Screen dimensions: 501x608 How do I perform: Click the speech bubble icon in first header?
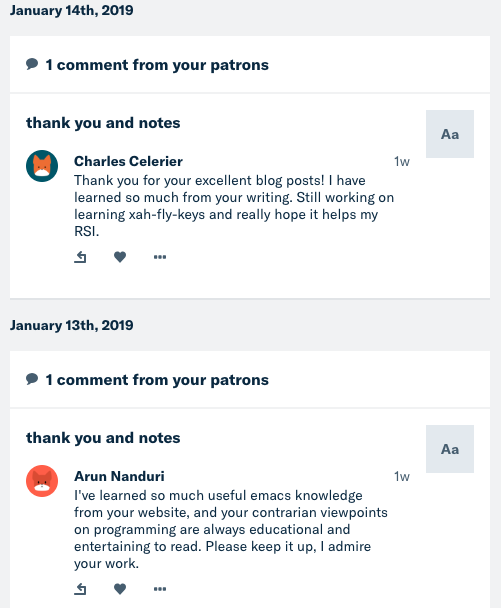(x=32, y=64)
